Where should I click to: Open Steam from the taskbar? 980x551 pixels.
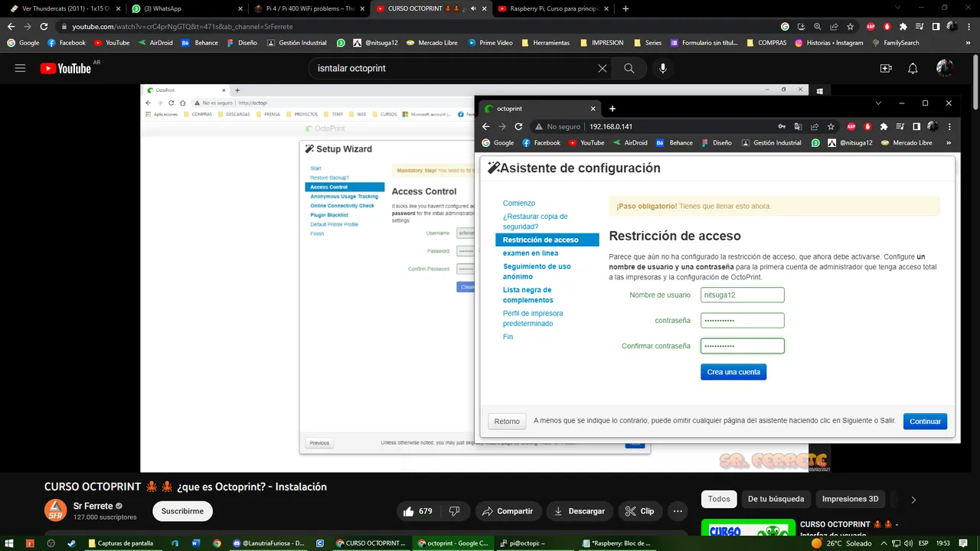pos(72,543)
